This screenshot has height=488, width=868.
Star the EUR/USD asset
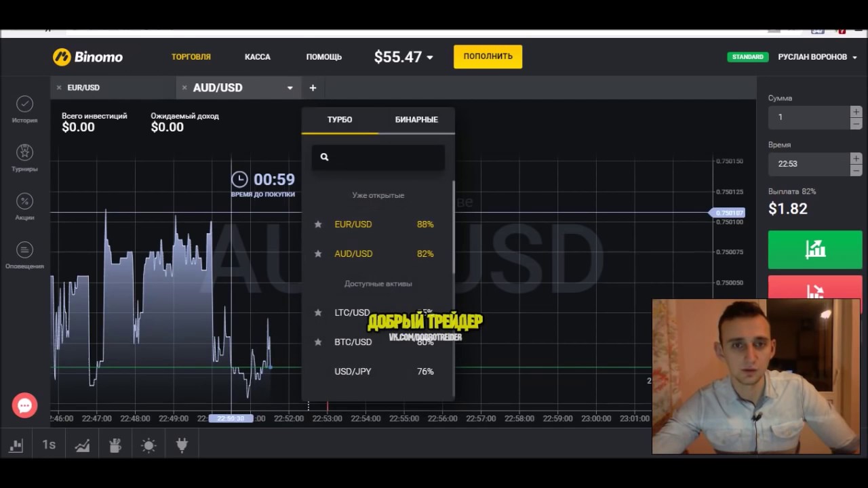click(318, 224)
